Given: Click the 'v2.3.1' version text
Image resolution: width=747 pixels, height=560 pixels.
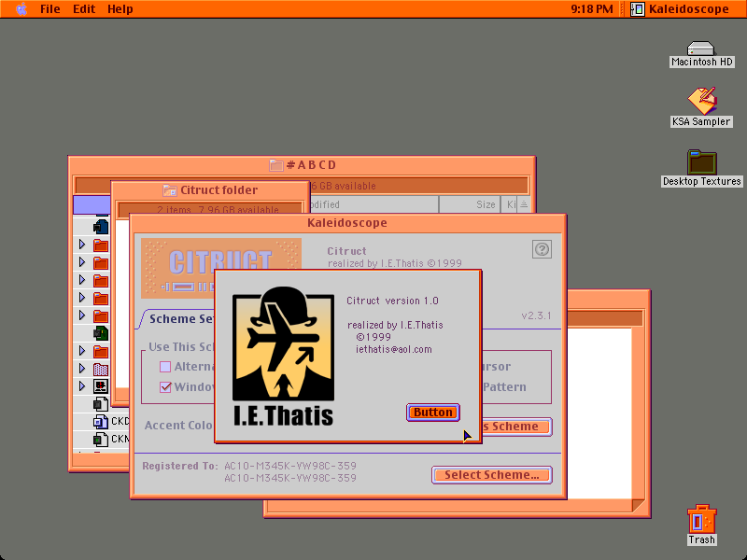Looking at the screenshot, I should [x=536, y=315].
